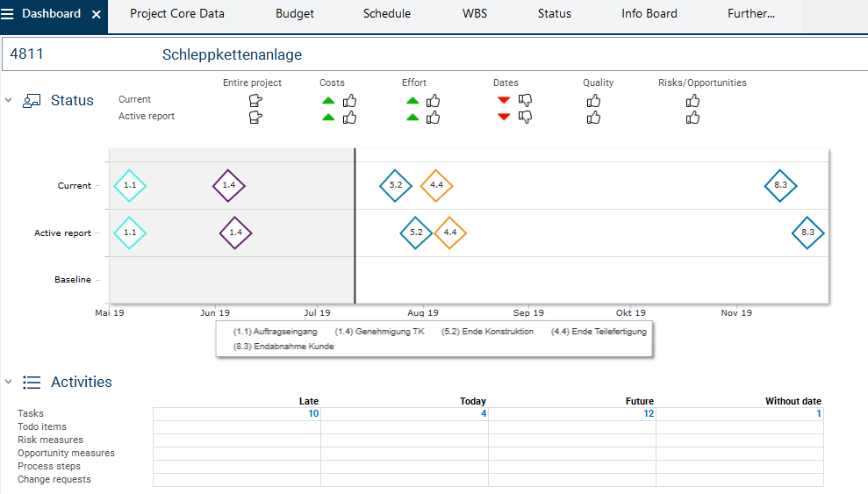Viewport: 868px width, 494px height.
Task: Click Current Costs thumbs-up icon
Action: 349,101
